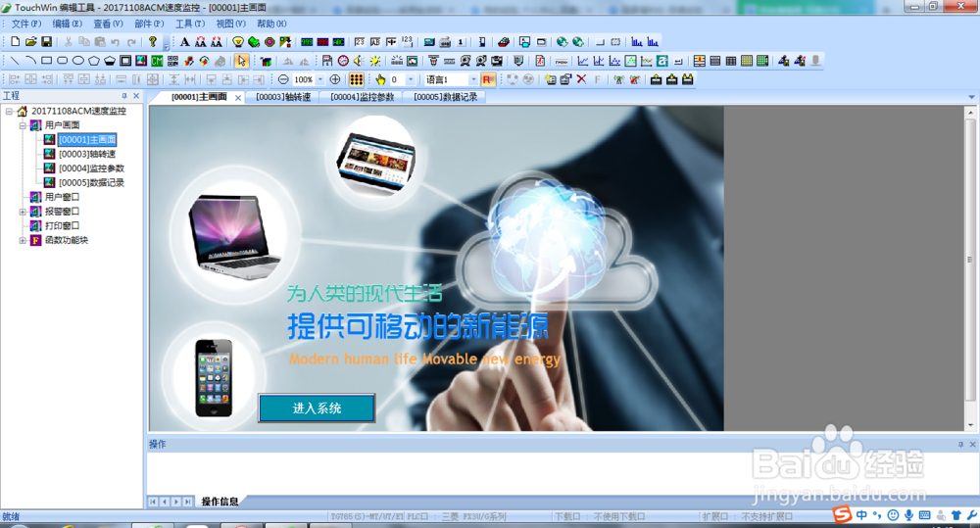Open help with the question mark icon

(153, 42)
